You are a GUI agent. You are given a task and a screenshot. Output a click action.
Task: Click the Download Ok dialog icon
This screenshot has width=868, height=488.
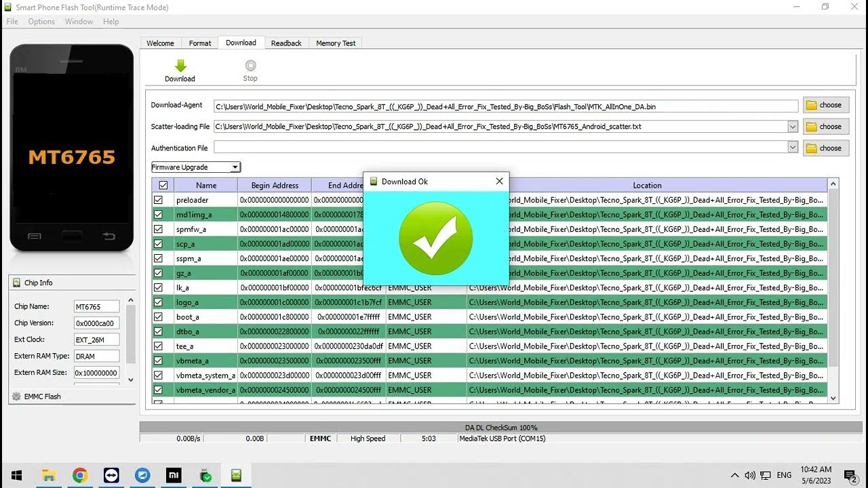[373, 182]
